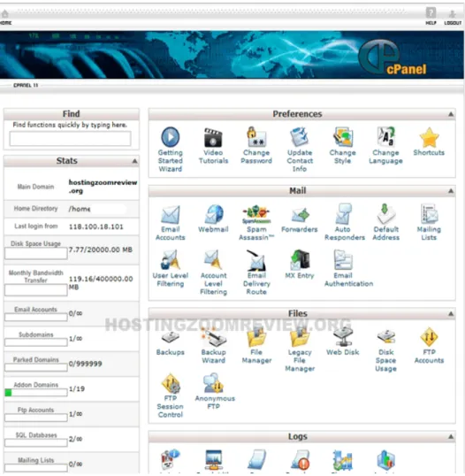465x476 pixels.
Task: Open Legacy File Manager
Action: [x=300, y=338]
